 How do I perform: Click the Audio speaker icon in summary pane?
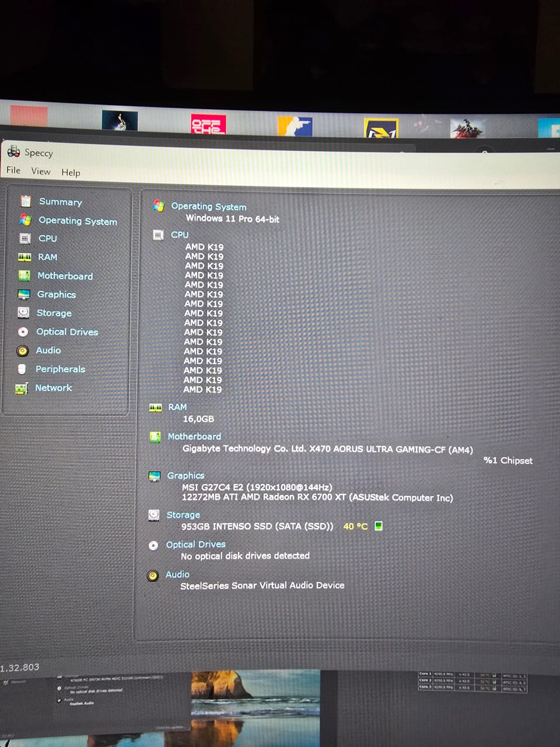pyautogui.click(x=153, y=575)
